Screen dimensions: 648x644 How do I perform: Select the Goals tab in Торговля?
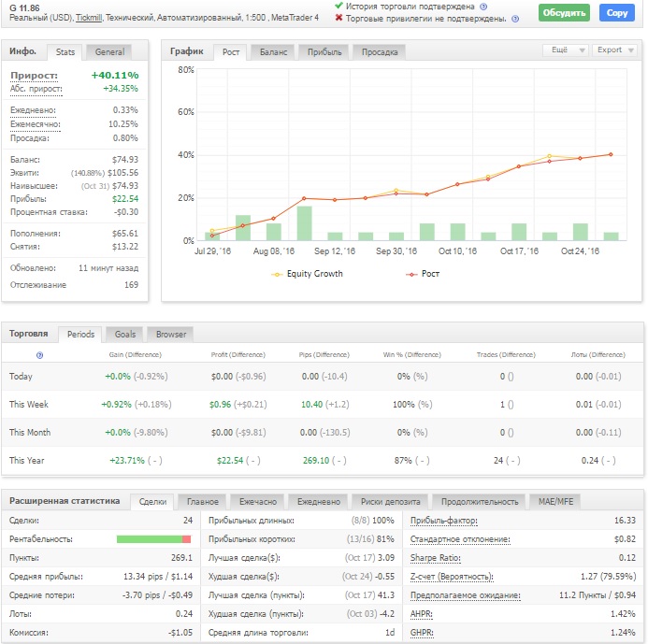(x=124, y=335)
